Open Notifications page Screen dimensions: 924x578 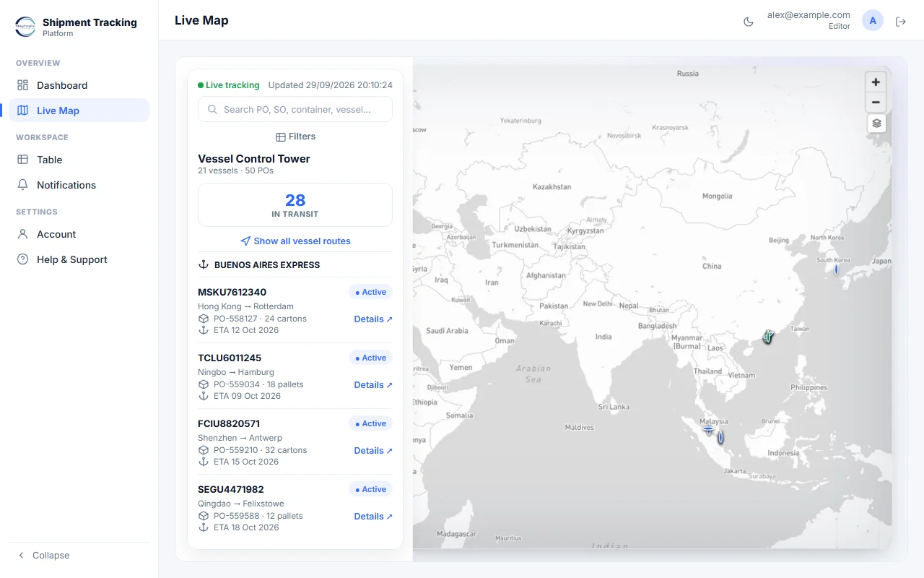point(79,185)
